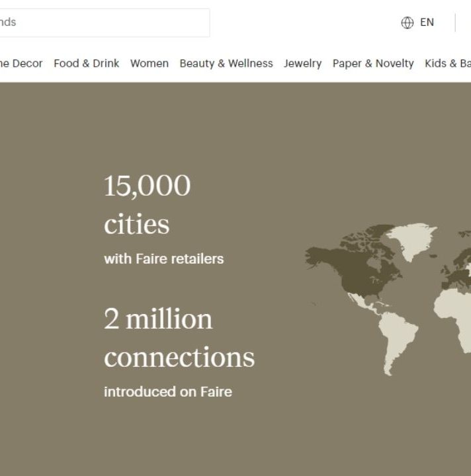
Task: Click the globe language icon
Action: pyautogui.click(x=407, y=22)
